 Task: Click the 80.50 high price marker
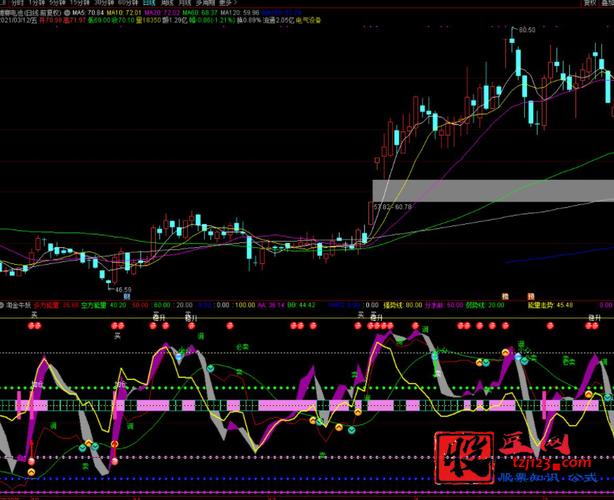click(x=528, y=31)
